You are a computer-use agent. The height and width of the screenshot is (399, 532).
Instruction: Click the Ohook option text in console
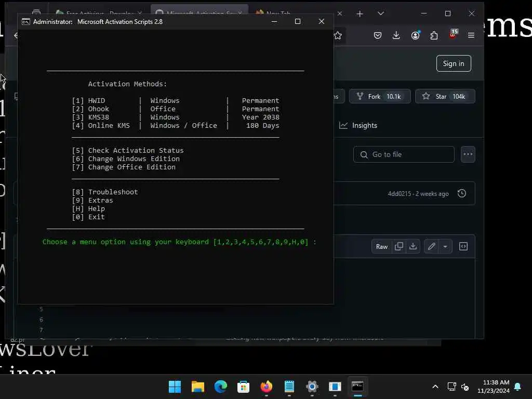[x=98, y=109]
